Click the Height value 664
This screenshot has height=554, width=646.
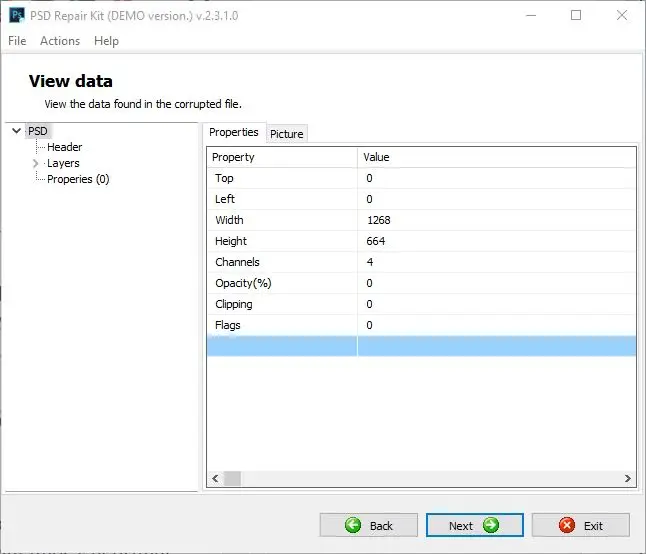pyautogui.click(x=376, y=241)
